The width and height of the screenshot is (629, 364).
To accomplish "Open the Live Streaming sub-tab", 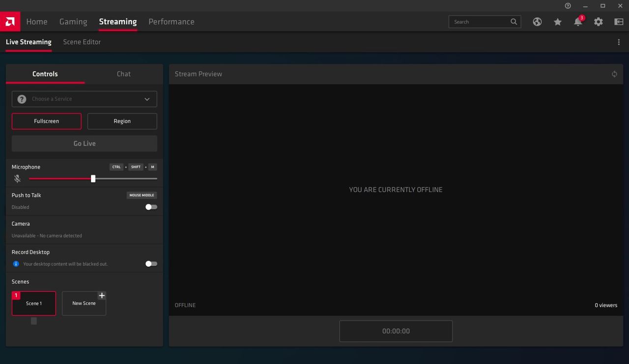I will pos(29,42).
